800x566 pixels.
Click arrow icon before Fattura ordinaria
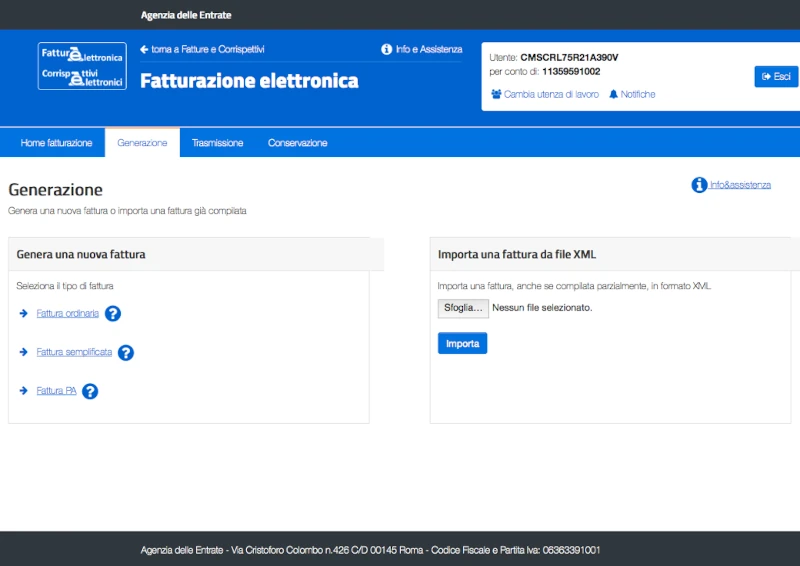[x=23, y=314]
